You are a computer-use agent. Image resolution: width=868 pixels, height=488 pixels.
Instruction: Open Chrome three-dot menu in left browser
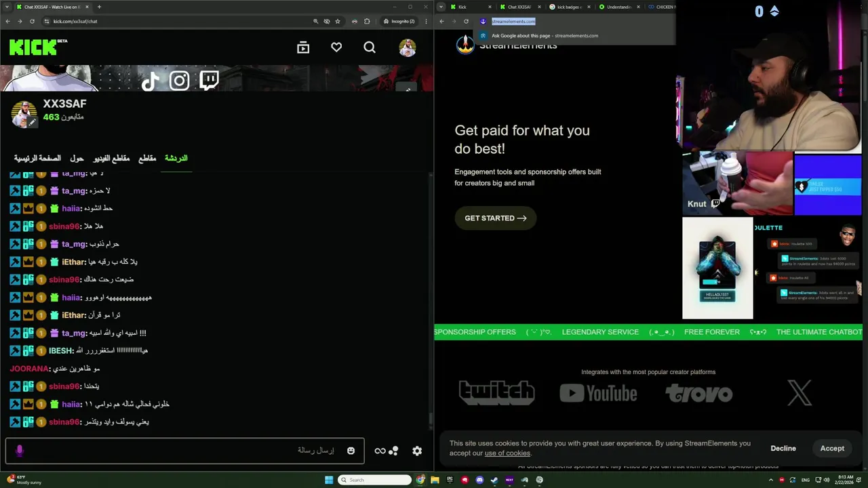pyautogui.click(x=426, y=21)
